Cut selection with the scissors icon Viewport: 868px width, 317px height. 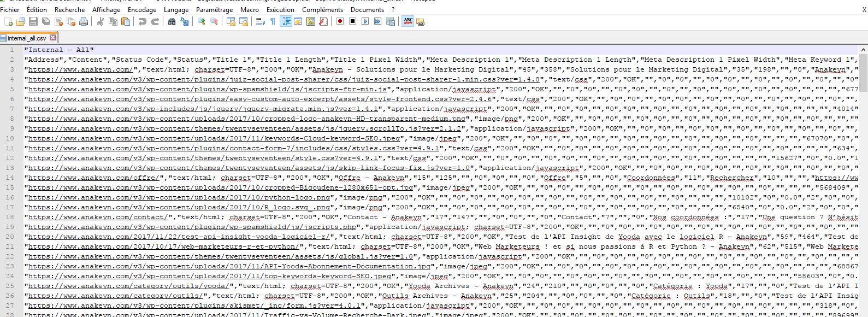[x=100, y=21]
